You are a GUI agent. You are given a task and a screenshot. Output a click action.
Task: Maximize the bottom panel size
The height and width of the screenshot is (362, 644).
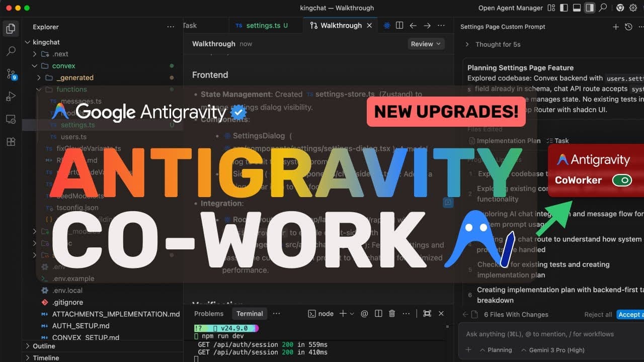point(427,313)
